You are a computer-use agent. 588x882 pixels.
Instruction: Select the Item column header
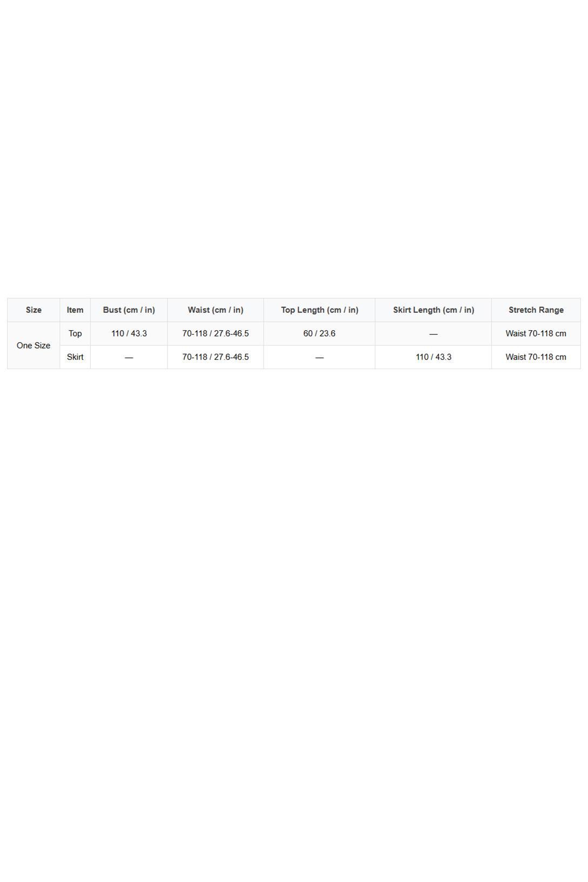pyautogui.click(x=75, y=310)
